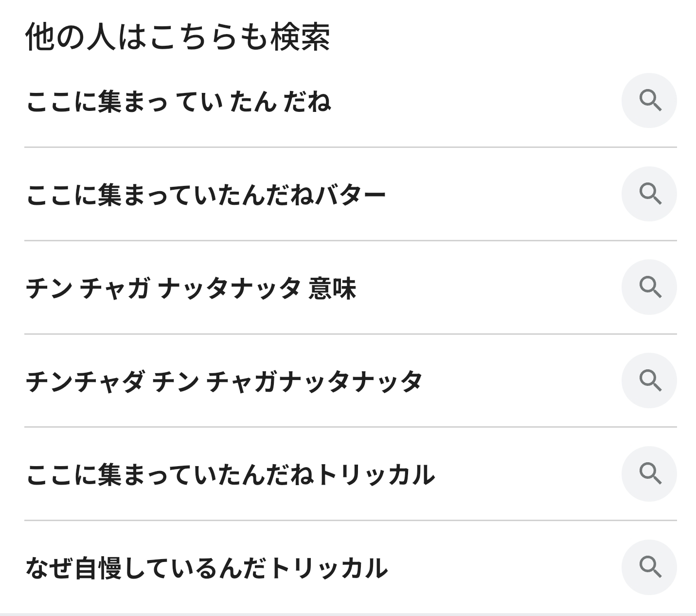Click the word 意味 in third suggestion
The image size is (696, 616).
point(333,288)
